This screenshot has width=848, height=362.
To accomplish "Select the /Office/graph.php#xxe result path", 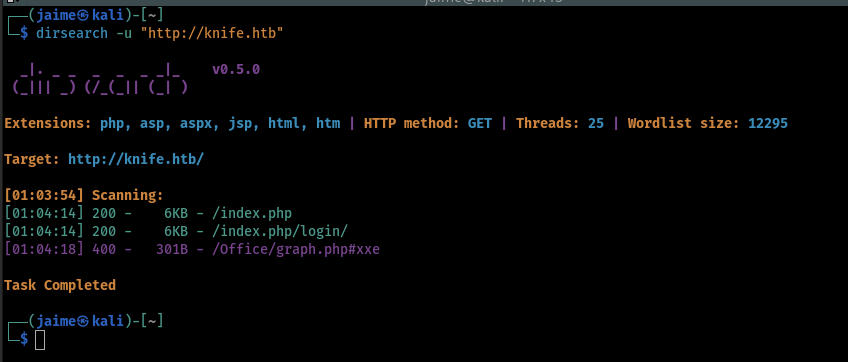I will point(296,249).
